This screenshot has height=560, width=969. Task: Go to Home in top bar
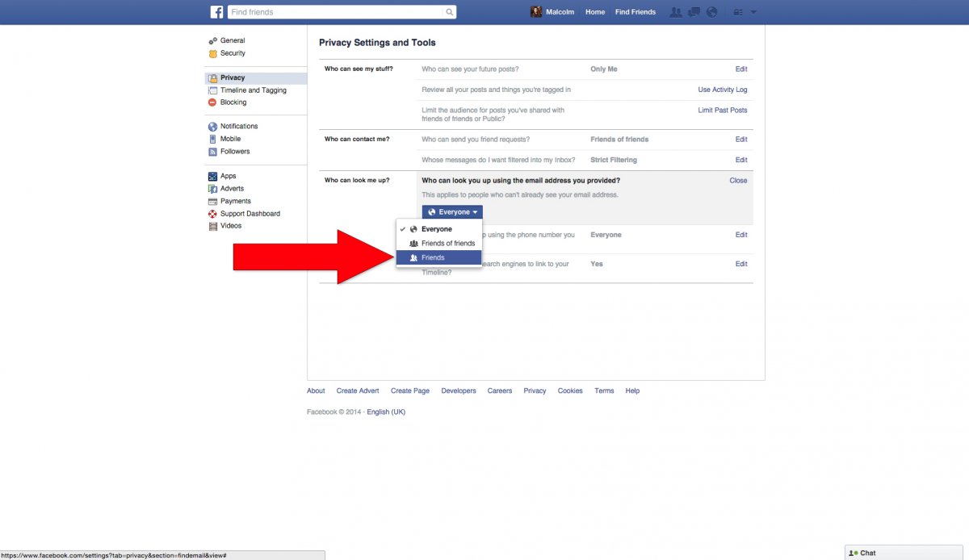[595, 12]
